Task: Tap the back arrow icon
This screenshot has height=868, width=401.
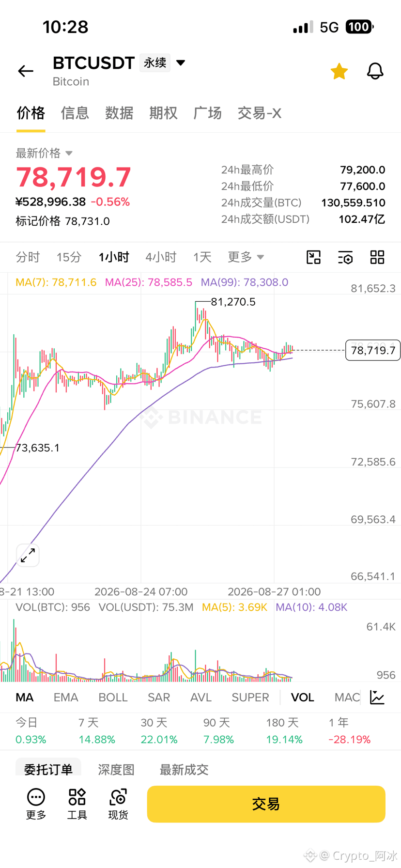Action: (26, 71)
